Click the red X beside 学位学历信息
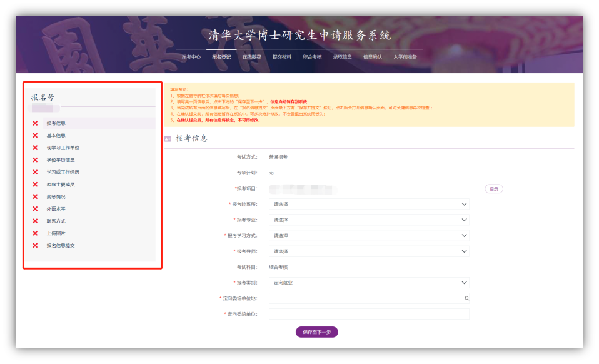 tap(35, 160)
